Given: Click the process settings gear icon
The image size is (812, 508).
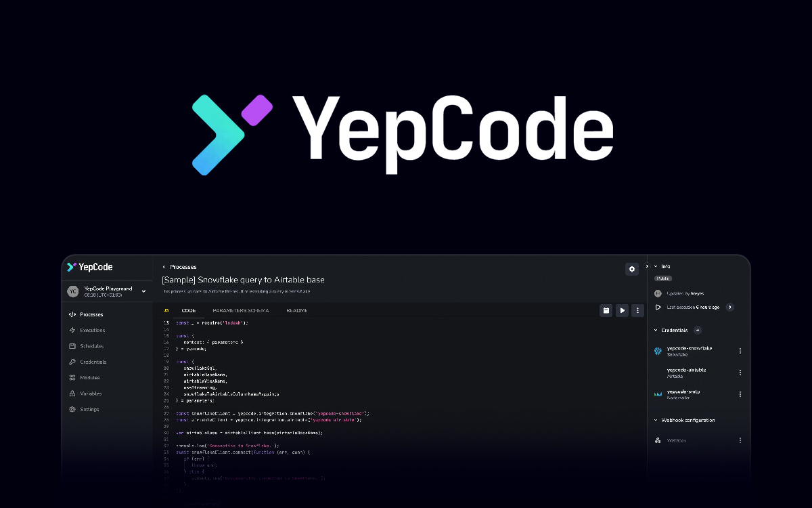Looking at the screenshot, I should pyautogui.click(x=632, y=269).
